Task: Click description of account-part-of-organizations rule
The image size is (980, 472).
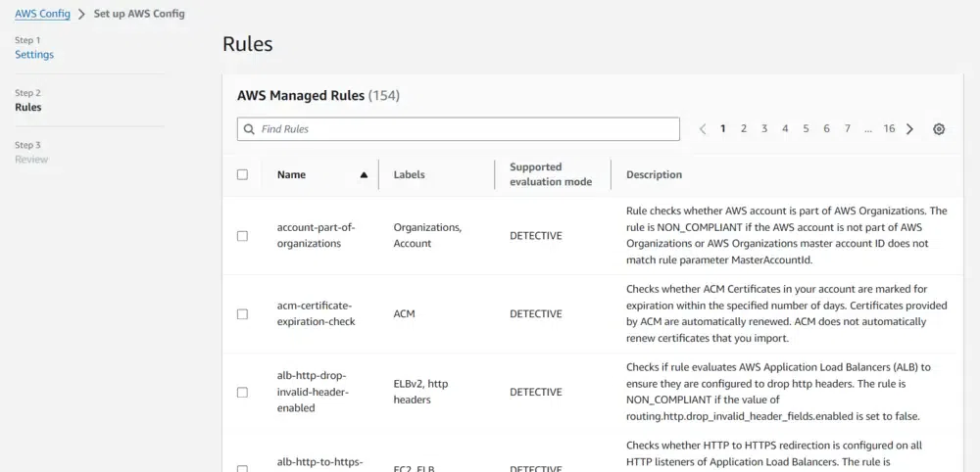Action: [x=787, y=235]
